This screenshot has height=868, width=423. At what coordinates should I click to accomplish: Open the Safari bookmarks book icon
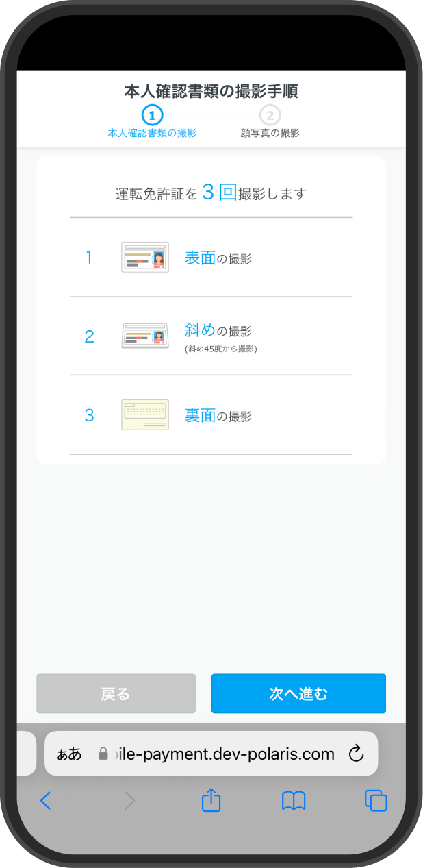(x=294, y=800)
